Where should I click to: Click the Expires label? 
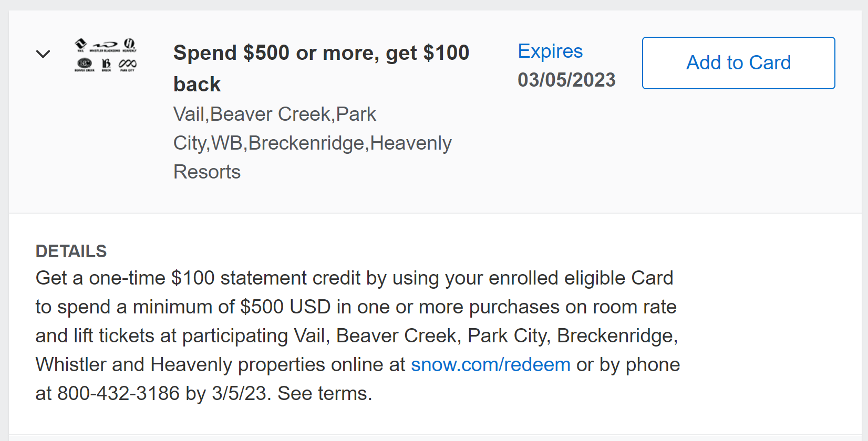tap(550, 51)
